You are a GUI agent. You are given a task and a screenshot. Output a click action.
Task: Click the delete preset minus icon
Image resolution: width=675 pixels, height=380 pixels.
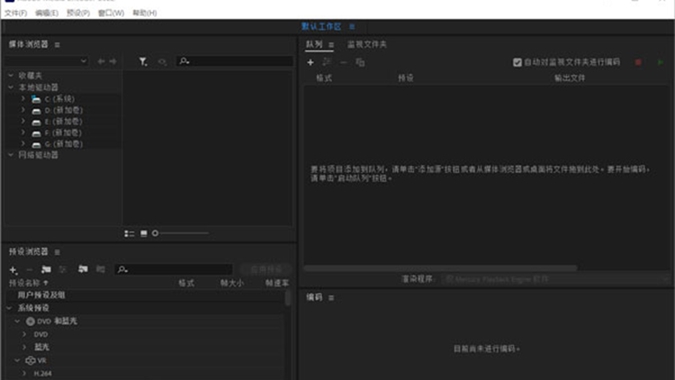click(x=29, y=270)
